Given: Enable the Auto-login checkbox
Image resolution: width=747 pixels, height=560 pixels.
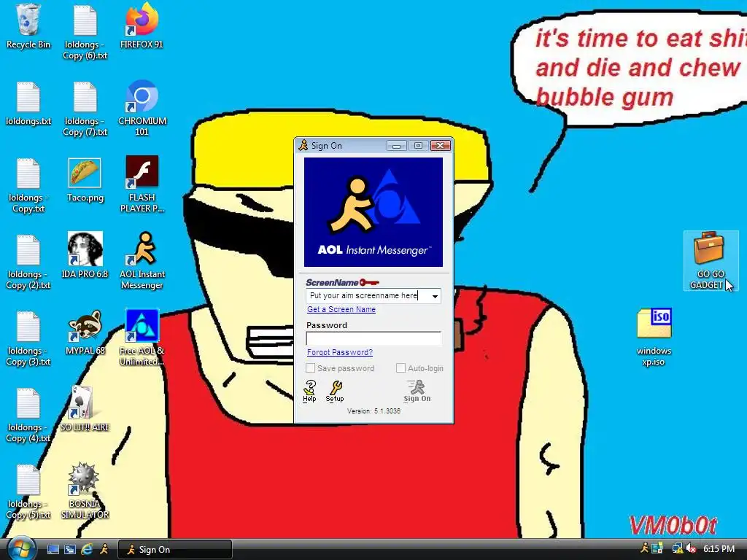Looking at the screenshot, I should (400, 368).
